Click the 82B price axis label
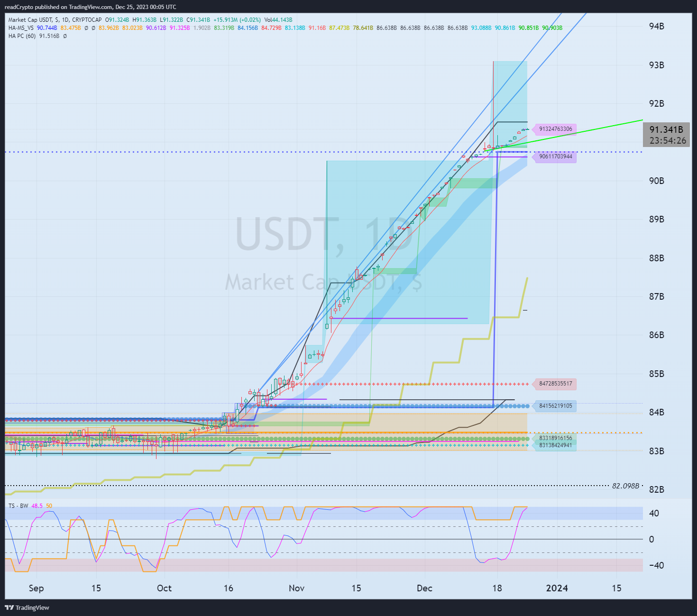 pyautogui.click(x=656, y=489)
